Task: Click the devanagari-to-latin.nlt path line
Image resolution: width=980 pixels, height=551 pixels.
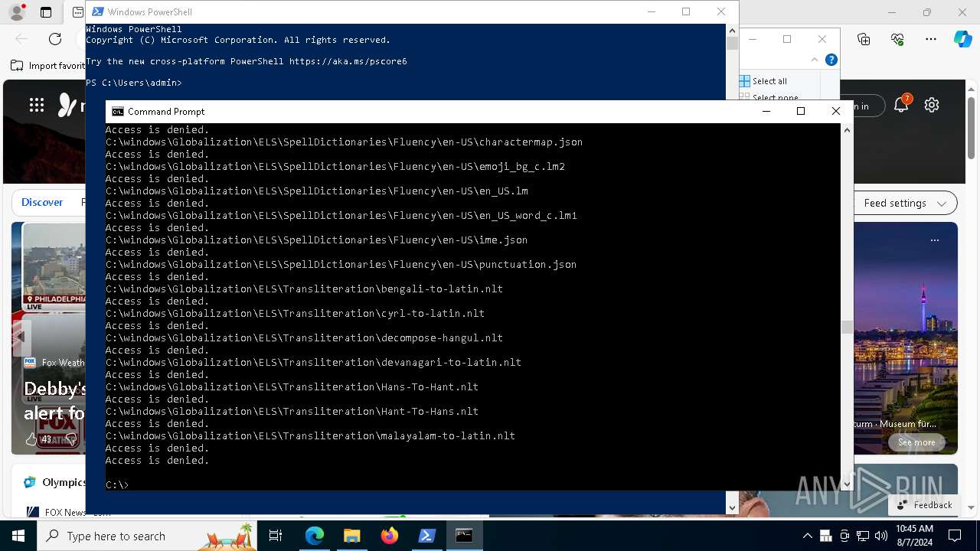Action: (x=313, y=363)
